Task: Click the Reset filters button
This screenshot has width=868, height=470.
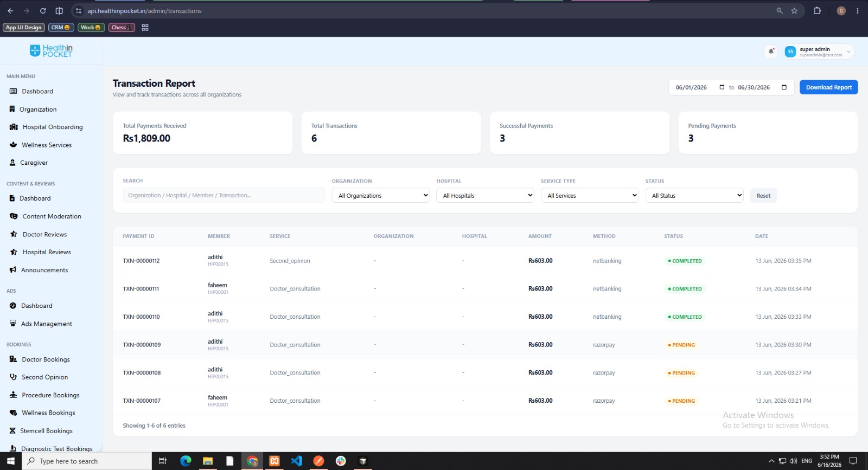Action: tap(763, 196)
